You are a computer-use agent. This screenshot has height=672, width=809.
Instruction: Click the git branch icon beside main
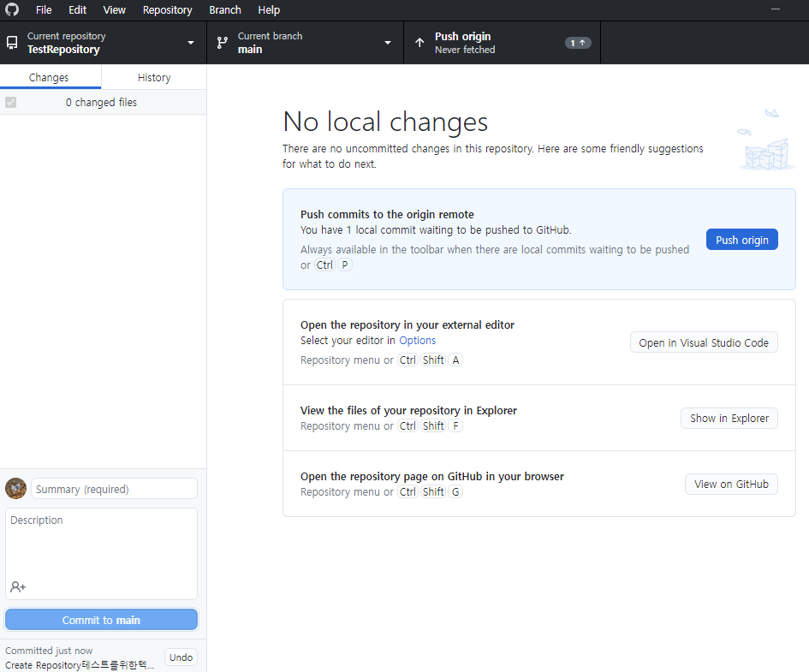click(223, 43)
